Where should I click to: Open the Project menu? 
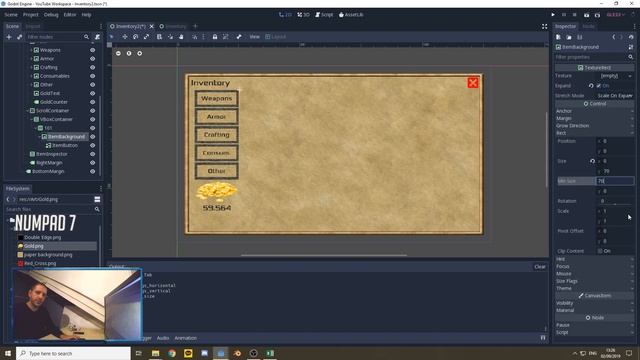pos(31,15)
